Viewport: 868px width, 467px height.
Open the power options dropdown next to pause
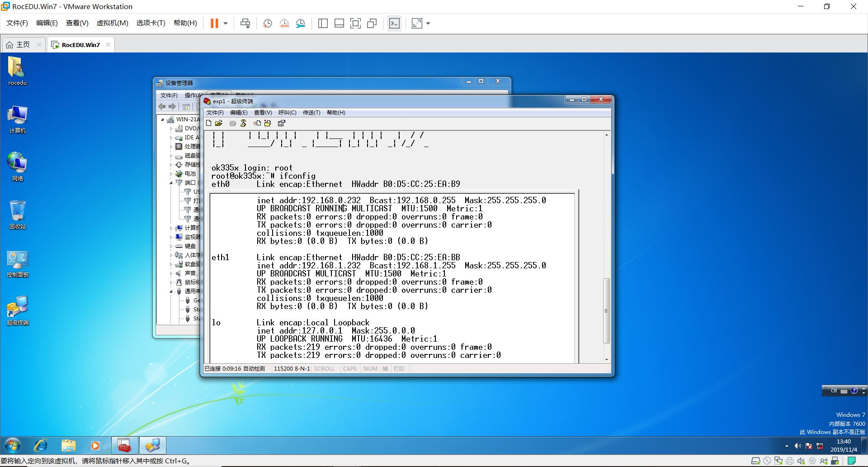pyautogui.click(x=225, y=23)
